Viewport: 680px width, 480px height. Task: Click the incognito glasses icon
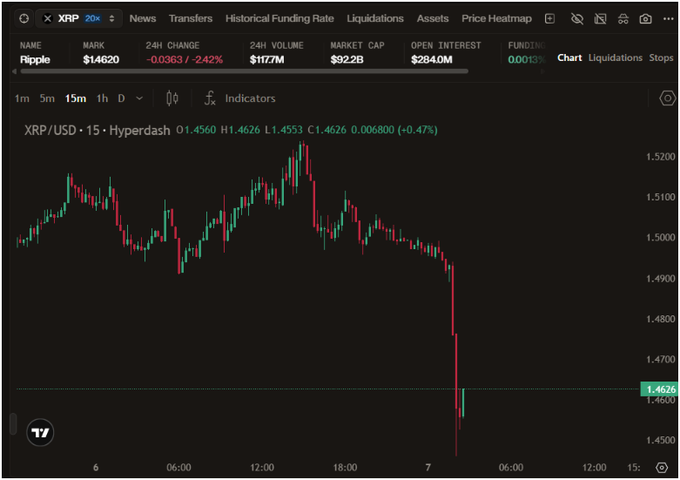coord(623,19)
